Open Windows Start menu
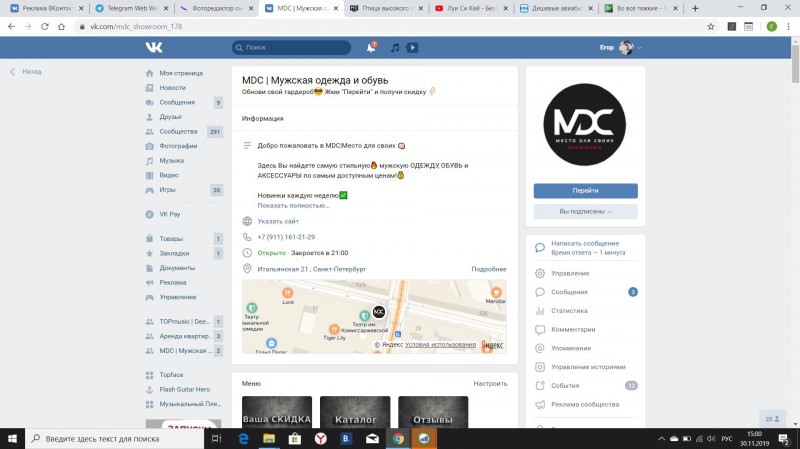800x449 pixels. tap(12, 439)
